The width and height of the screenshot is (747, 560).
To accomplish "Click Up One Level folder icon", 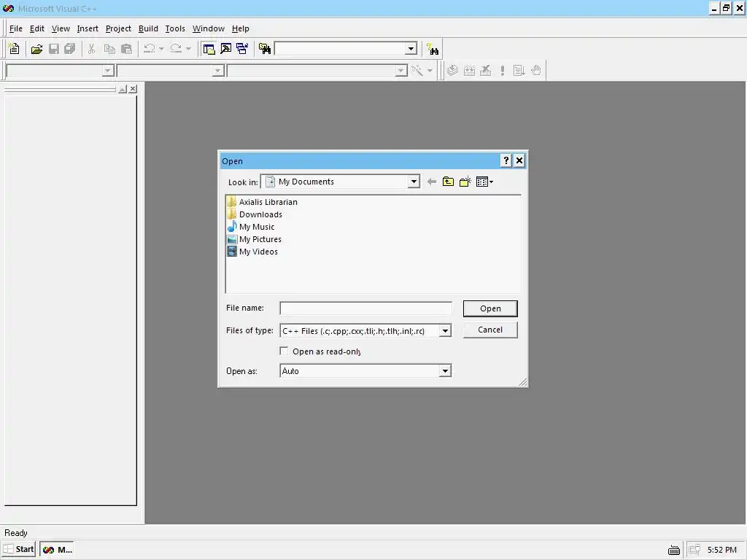I will pos(448,182).
